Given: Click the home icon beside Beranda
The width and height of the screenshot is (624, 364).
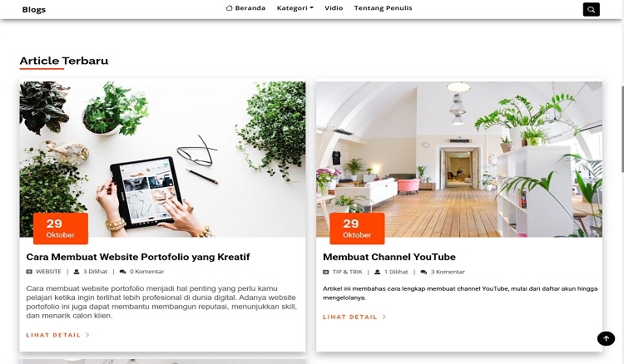Looking at the screenshot, I should 230,8.
